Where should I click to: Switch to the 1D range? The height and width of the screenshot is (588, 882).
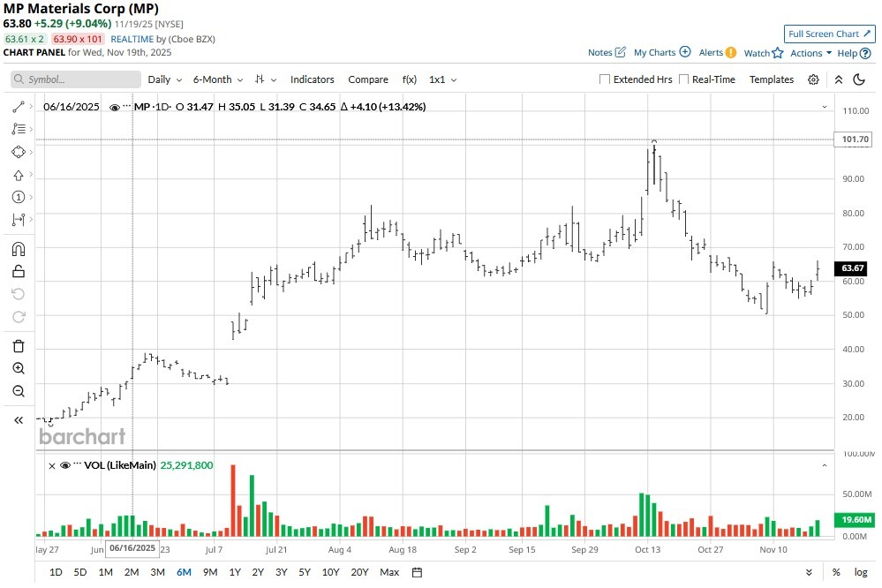click(56, 573)
